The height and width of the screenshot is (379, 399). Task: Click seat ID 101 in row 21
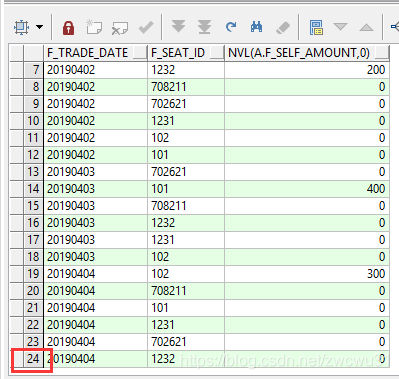pyautogui.click(x=160, y=308)
